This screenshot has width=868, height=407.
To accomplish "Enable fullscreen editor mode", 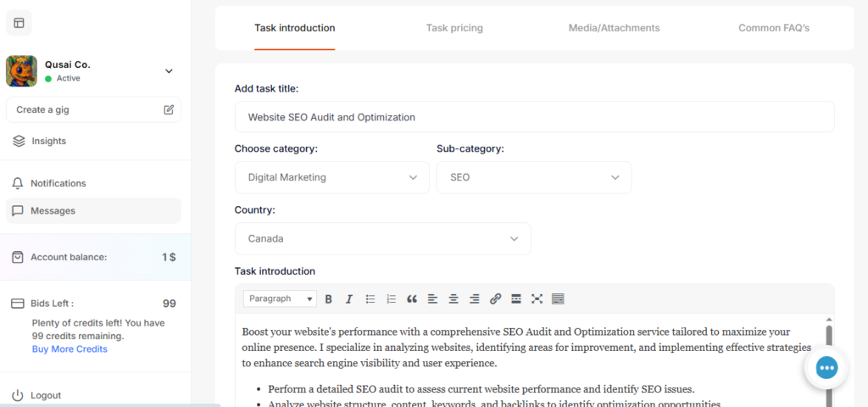I will click(537, 298).
